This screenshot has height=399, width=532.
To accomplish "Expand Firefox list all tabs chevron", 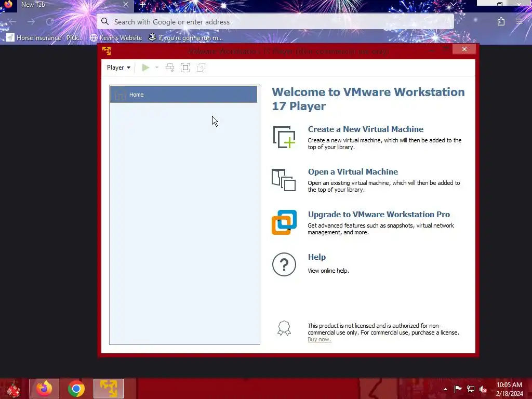I will (453, 4).
